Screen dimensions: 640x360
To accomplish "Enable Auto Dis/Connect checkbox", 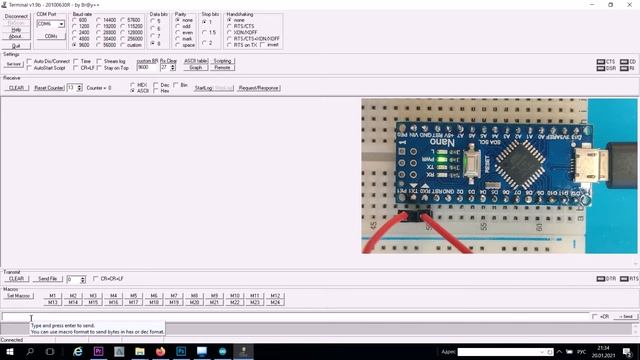I will coord(29,61).
